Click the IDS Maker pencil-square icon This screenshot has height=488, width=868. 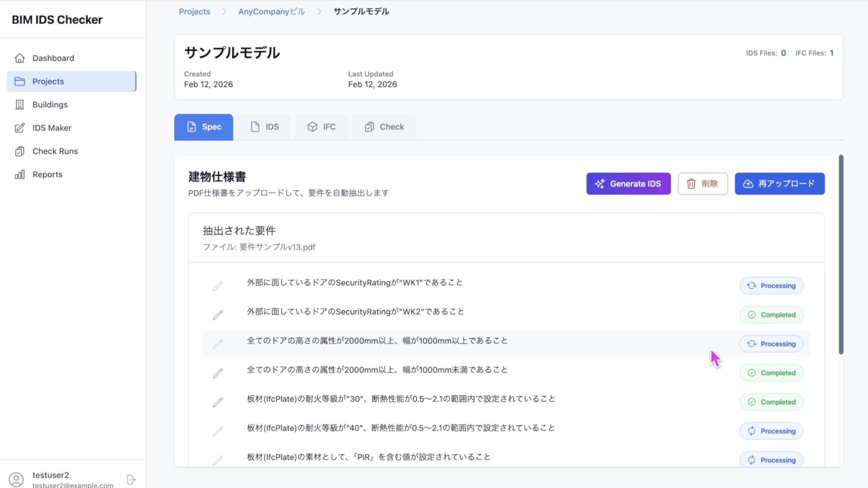click(x=20, y=128)
